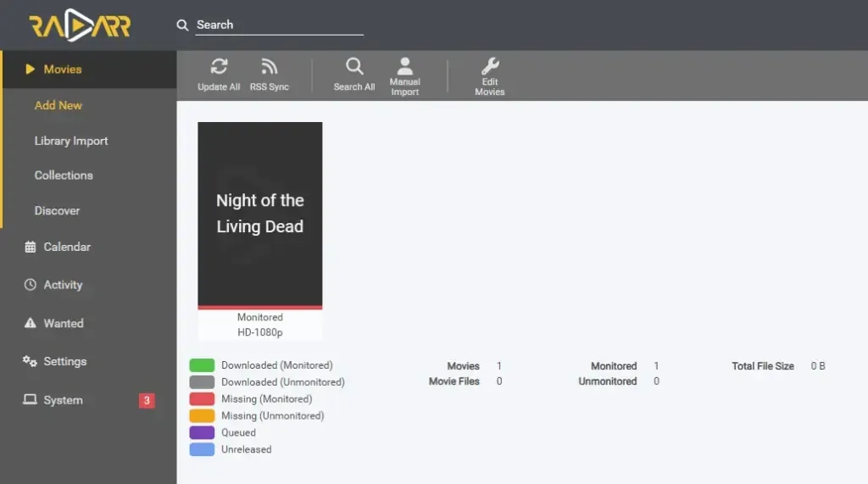Open the Calendar view
The image size is (868, 484).
coord(67,247)
